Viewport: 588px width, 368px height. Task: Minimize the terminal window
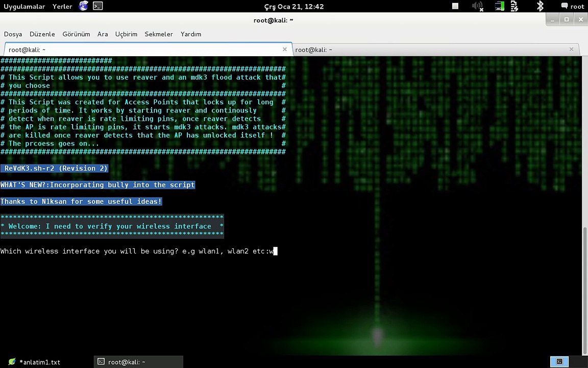[552, 19]
